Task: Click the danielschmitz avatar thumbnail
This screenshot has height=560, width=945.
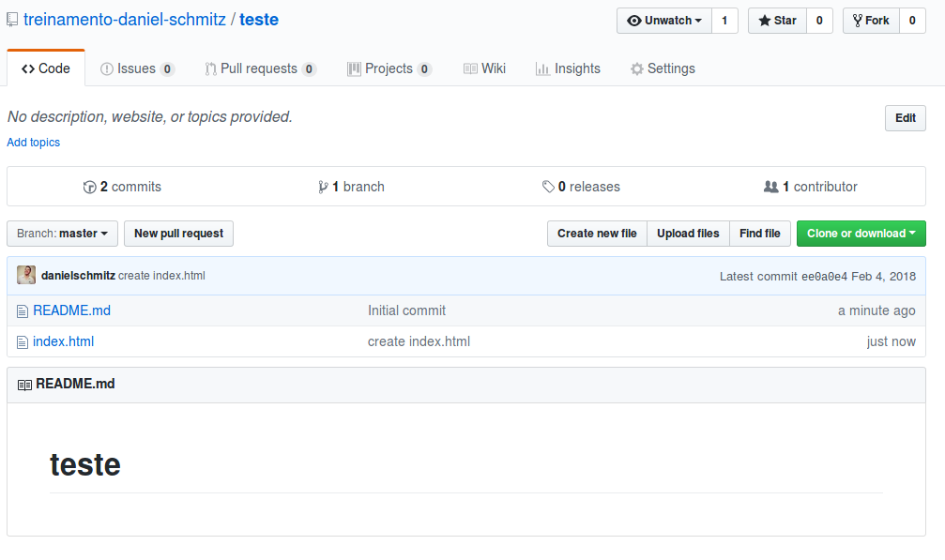Action: tap(26, 275)
